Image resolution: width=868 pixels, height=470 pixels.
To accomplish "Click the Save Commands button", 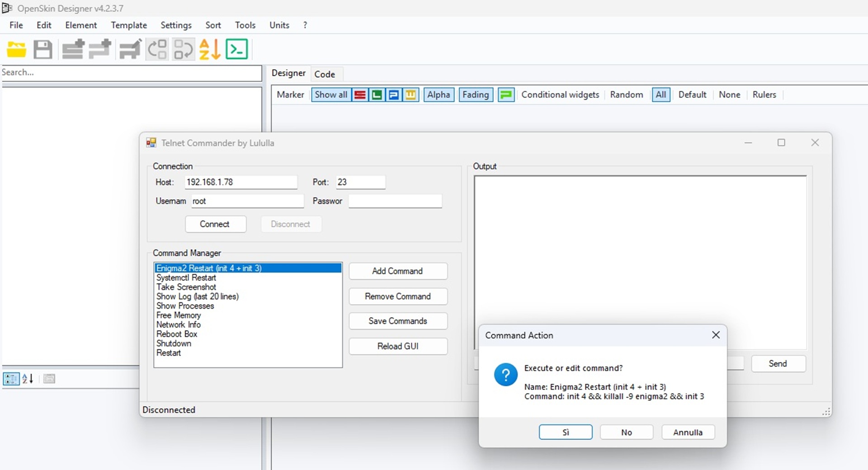I will 398,321.
